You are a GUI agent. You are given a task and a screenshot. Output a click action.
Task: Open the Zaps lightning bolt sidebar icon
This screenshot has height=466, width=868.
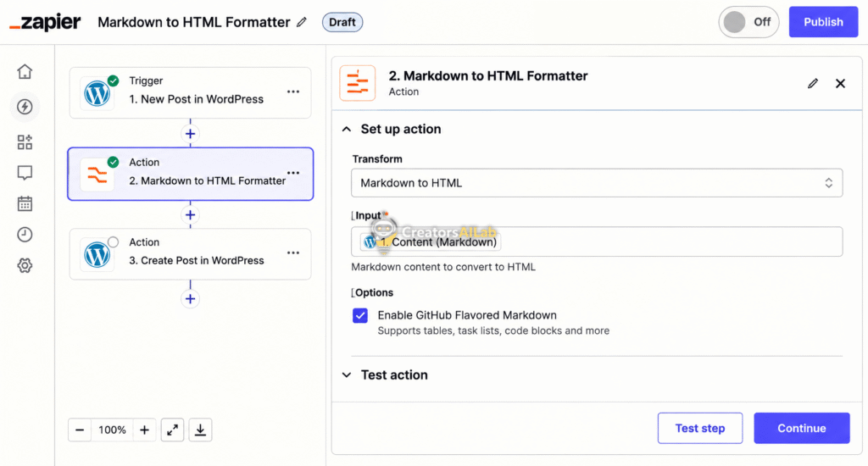point(25,107)
